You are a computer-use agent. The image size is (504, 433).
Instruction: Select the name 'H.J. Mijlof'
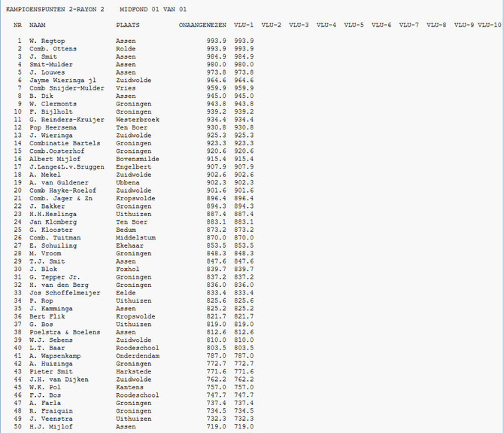pos(51,427)
